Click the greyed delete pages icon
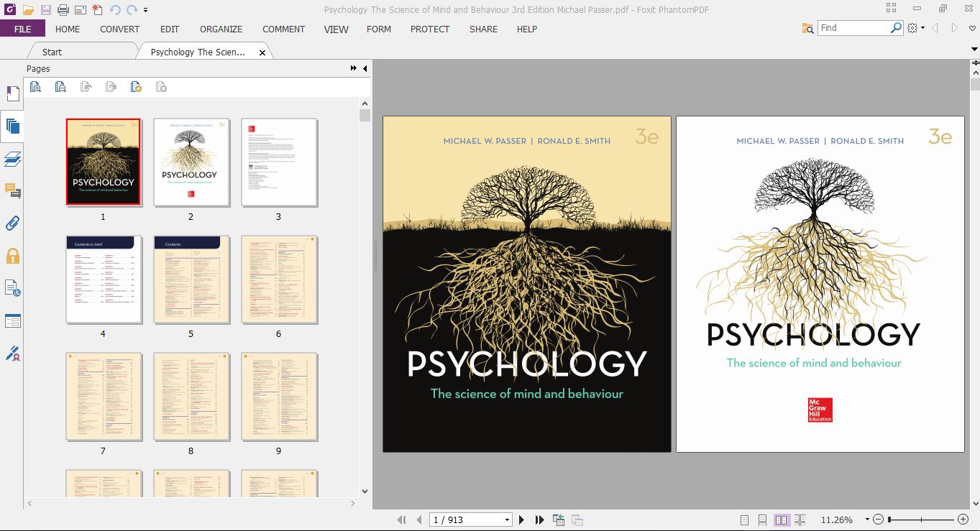The width and height of the screenshot is (980, 531). [x=161, y=87]
